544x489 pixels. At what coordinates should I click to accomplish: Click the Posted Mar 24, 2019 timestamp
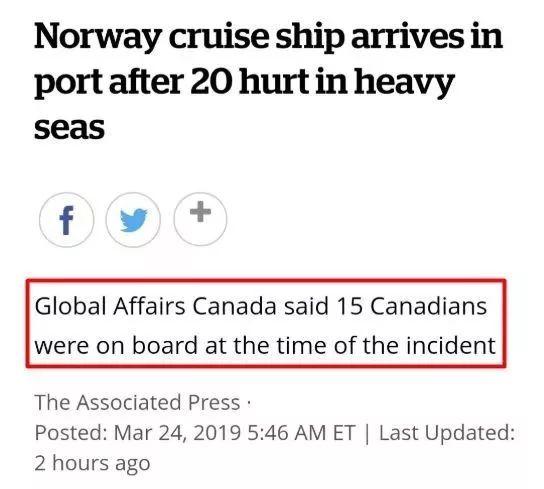coord(195,433)
